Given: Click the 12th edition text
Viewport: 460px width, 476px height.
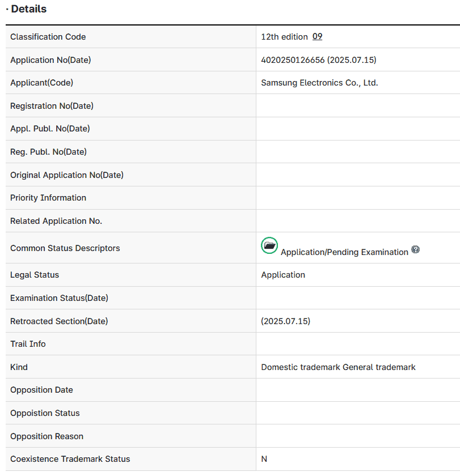Looking at the screenshot, I should [x=284, y=37].
